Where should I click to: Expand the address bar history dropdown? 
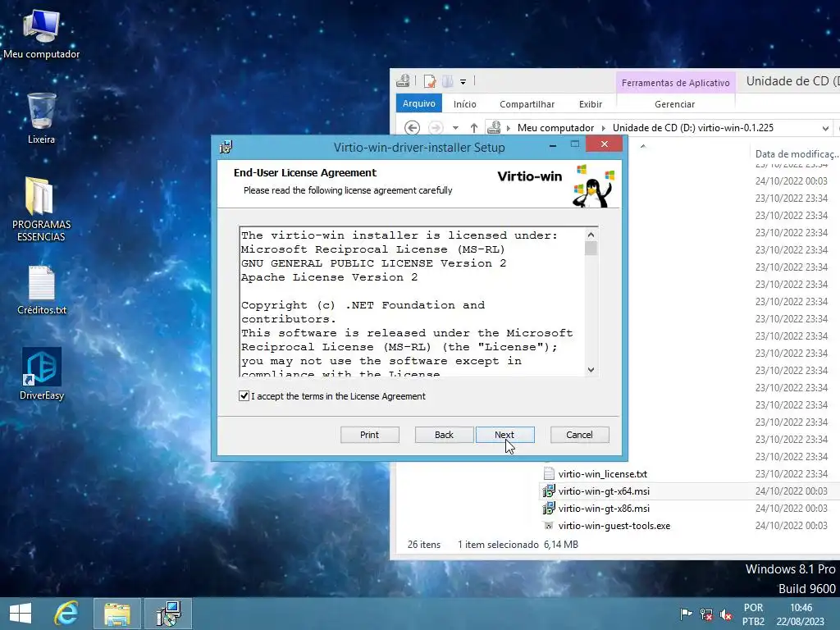click(x=825, y=128)
